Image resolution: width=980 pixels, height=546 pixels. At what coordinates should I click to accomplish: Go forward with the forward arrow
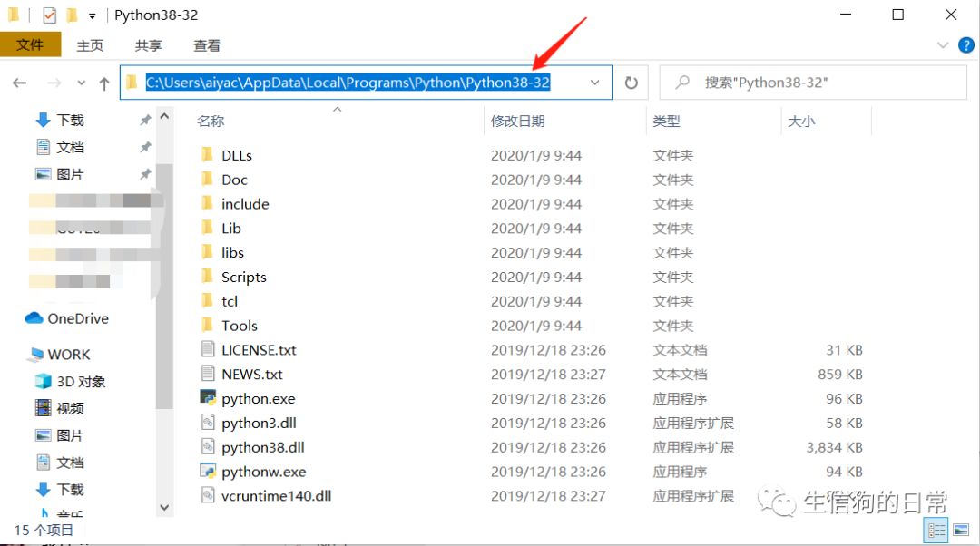pyautogui.click(x=54, y=83)
